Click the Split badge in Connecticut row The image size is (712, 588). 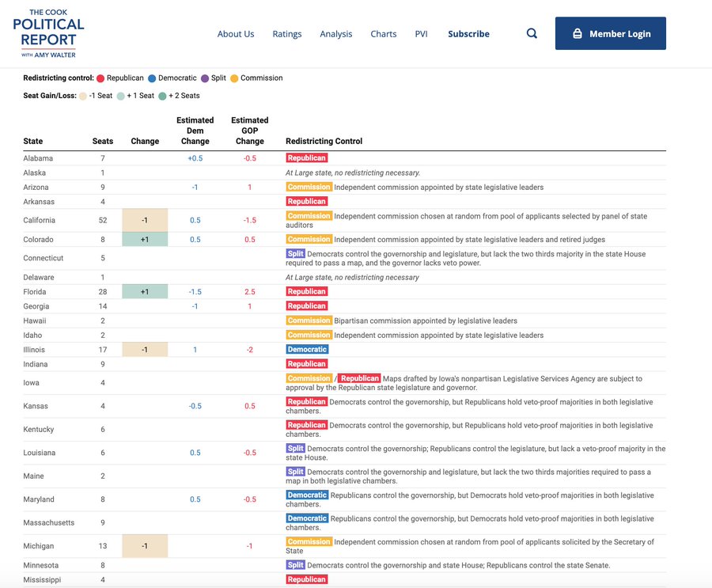pos(295,253)
